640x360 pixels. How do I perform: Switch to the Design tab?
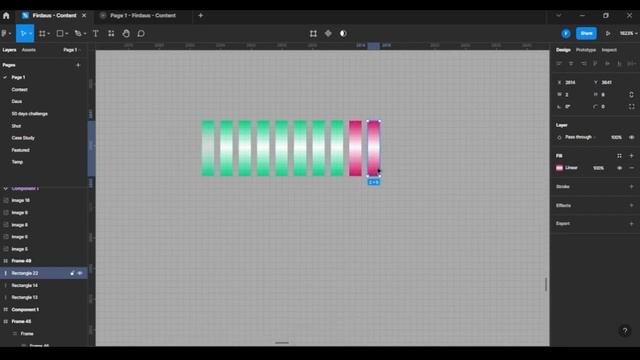(x=563, y=50)
